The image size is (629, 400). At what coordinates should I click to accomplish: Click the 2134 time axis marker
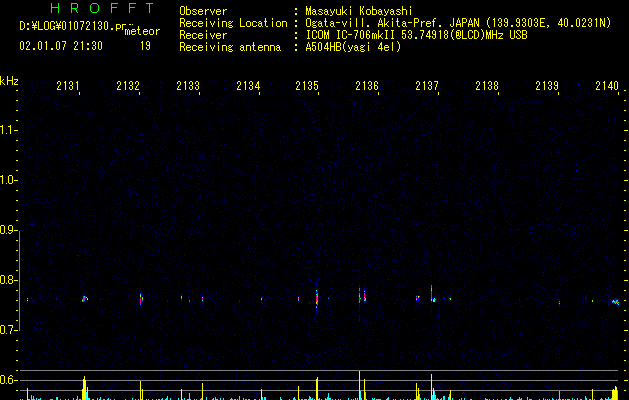(x=248, y=85)
